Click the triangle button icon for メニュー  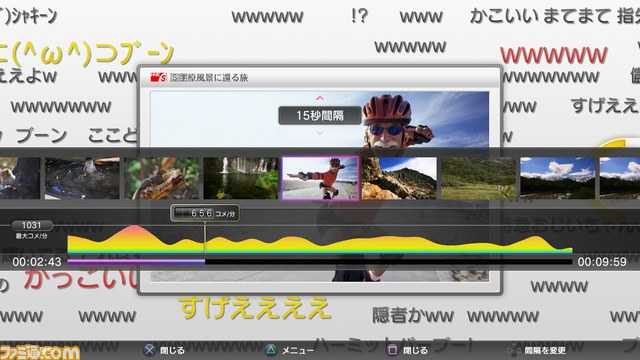coord(271,350)
